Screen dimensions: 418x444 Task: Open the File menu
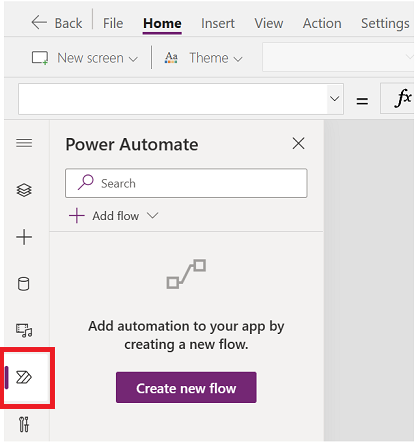coord(113,23)
